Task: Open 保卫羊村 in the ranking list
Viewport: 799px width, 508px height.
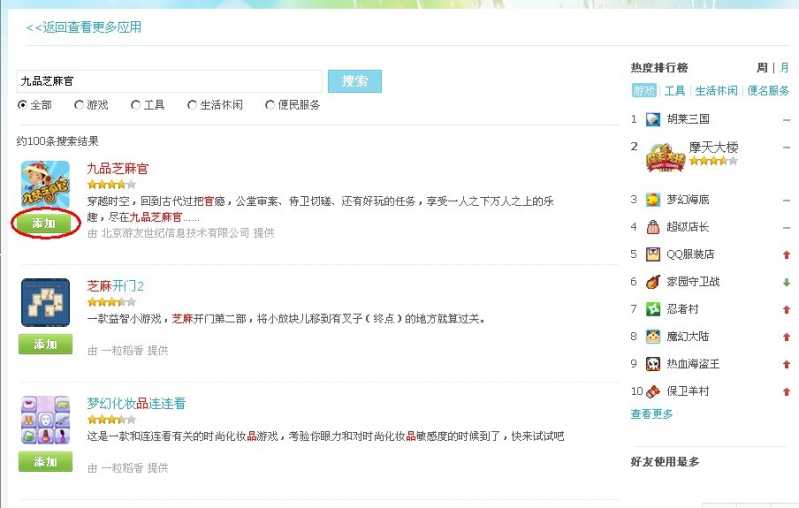Action: (688, 391)
